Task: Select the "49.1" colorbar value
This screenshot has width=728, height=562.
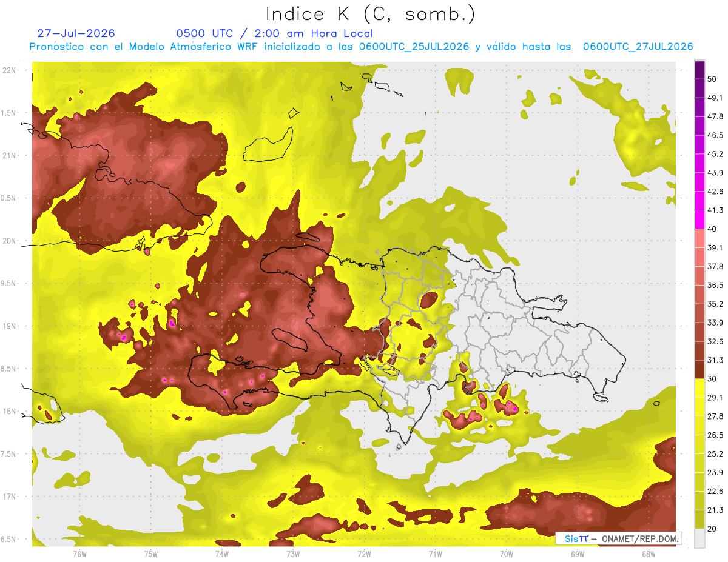Action: pyautogui.click(x=715, y=98)
